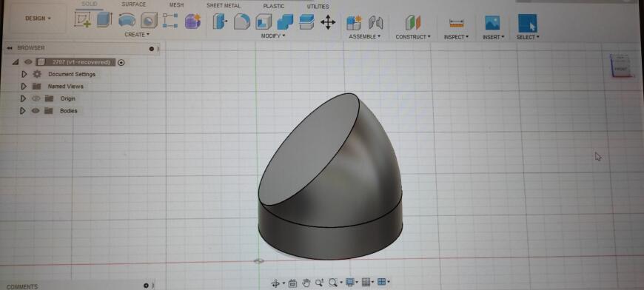Click the New Component icon

354,22
